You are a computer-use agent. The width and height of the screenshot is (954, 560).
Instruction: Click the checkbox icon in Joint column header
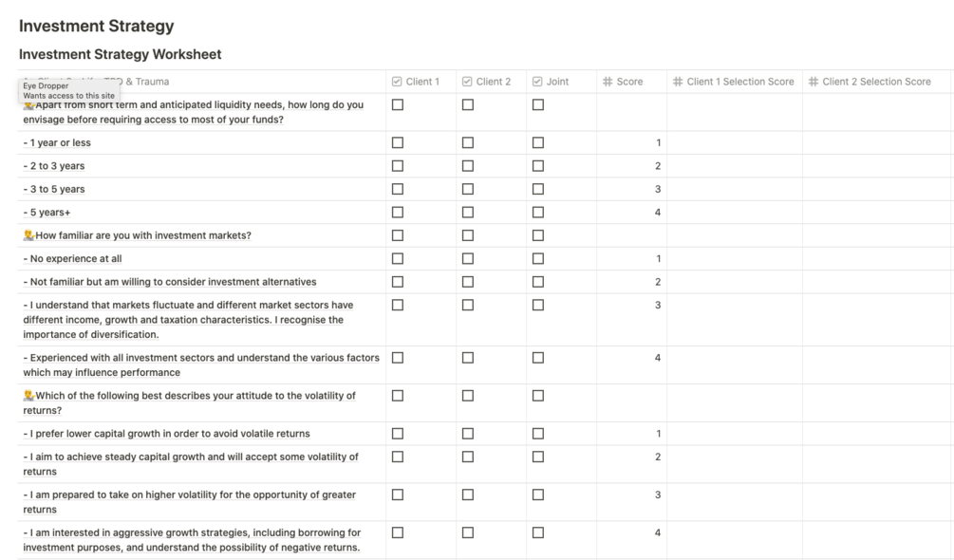(x=537, y=82)
